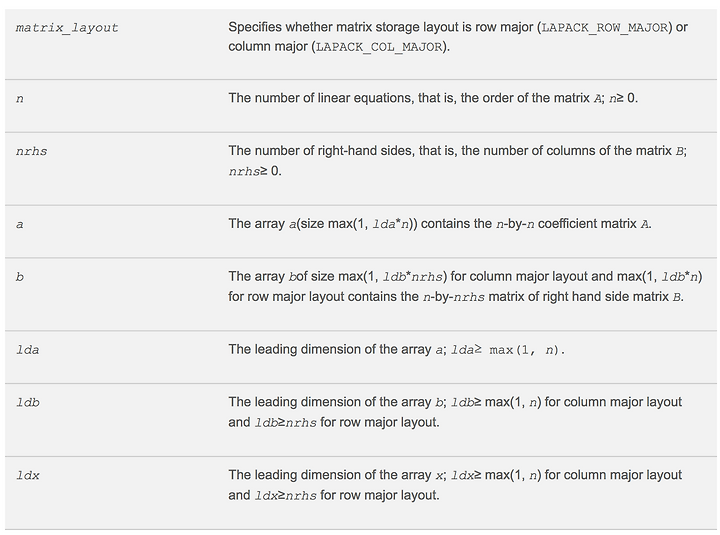Click the description of number of linear equations
The image size is (720, 535).
433,98
